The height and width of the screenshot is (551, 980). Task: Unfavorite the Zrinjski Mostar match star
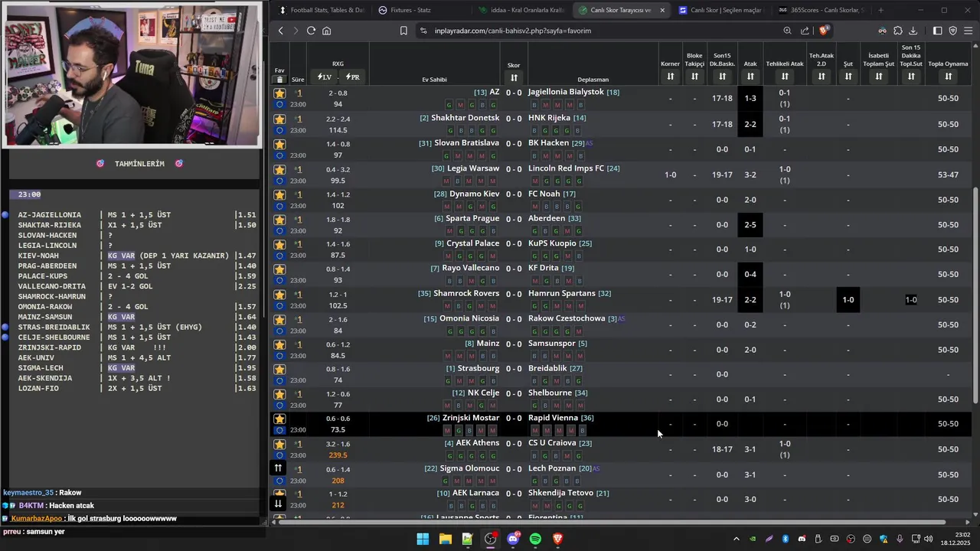[279, 419]
